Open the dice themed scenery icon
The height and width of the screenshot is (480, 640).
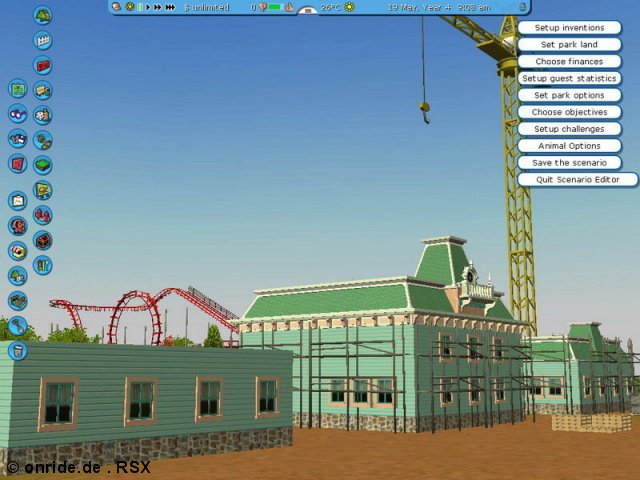pyautogui.click(x=42, y=115)
